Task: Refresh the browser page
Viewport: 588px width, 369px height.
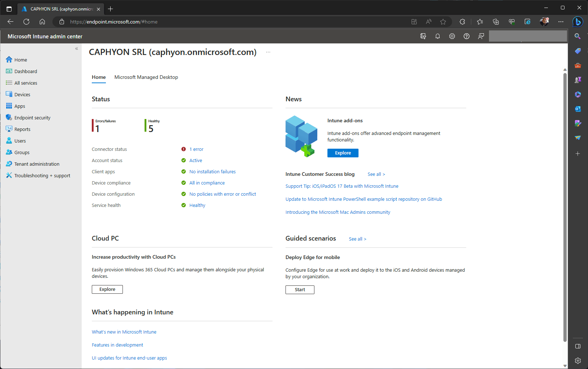Action: pyautogui.click(x=26, y=22)
